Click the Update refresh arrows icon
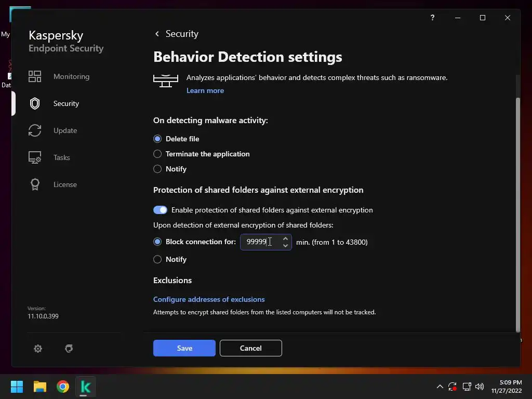This screenshot has width=532, height=399. [35, 130]
